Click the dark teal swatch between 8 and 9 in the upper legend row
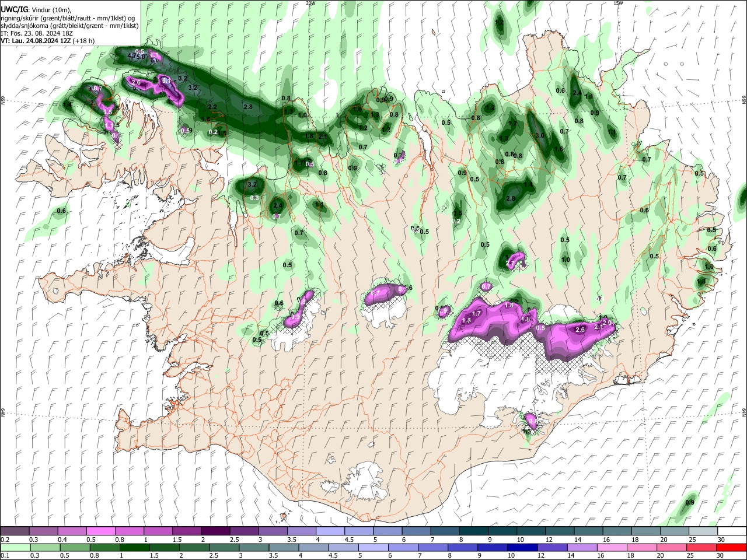 [473, 531]
